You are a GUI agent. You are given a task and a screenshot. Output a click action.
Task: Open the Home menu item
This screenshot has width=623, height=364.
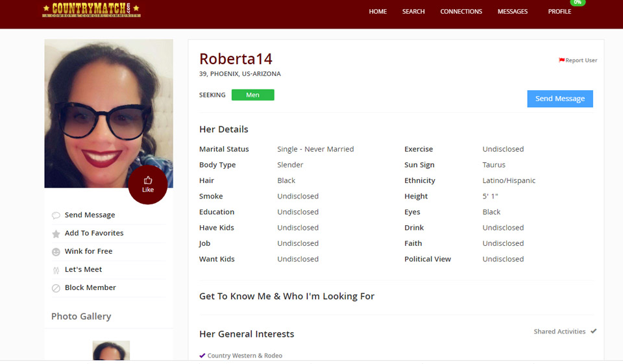pos(378,12)
